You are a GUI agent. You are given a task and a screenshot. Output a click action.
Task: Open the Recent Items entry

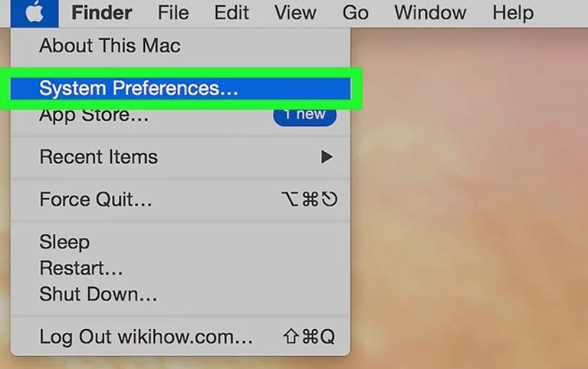tap(180, 157)
